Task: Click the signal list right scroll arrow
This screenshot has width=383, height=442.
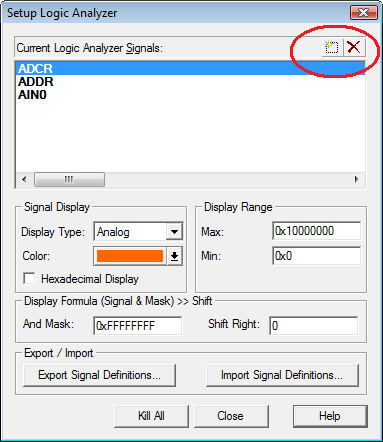Action: (356, 179)
